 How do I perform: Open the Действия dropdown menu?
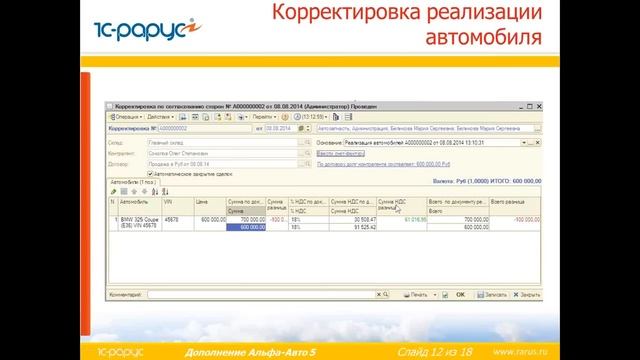point(160,117)
